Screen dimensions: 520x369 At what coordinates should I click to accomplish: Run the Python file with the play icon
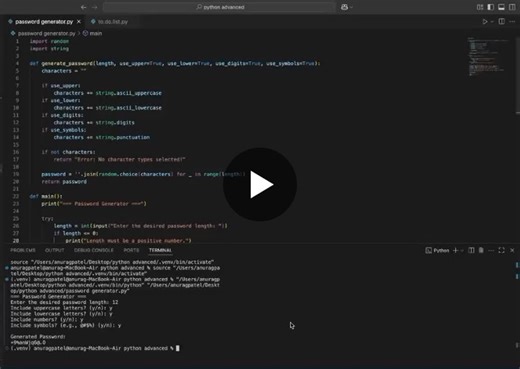click(485, 22)
